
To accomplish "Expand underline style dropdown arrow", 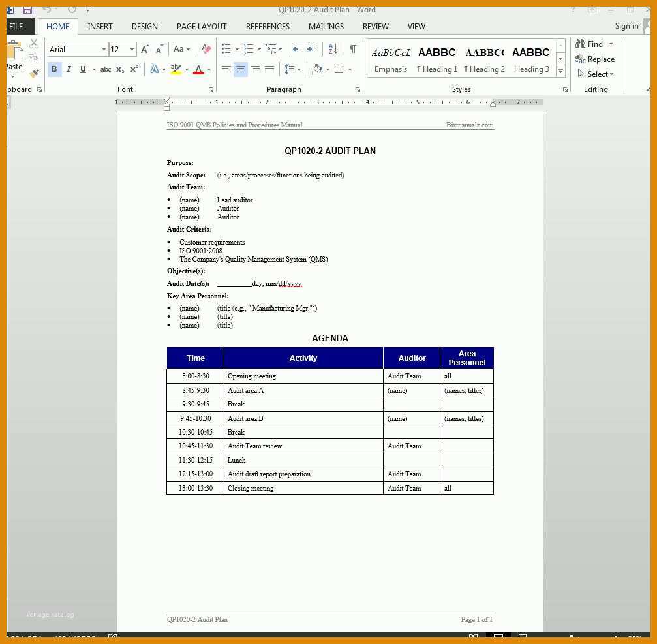I will (94, 70).
